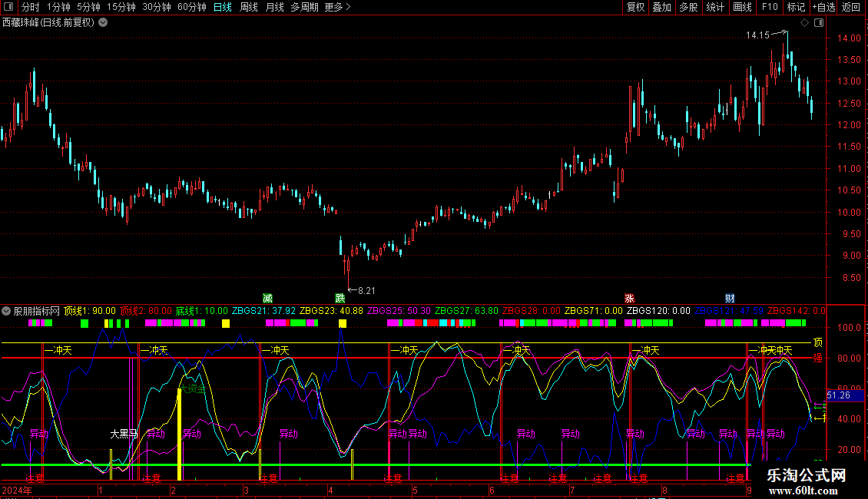Click the 顶线2: 80.00 indicator value
The height and width of the screenshot is (499, 868).
coord(146,311)
